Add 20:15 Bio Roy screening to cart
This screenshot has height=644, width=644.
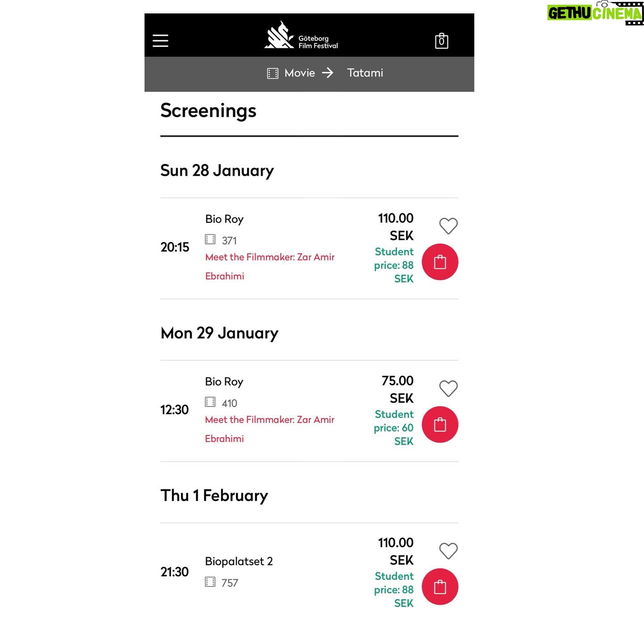point(440,262)
